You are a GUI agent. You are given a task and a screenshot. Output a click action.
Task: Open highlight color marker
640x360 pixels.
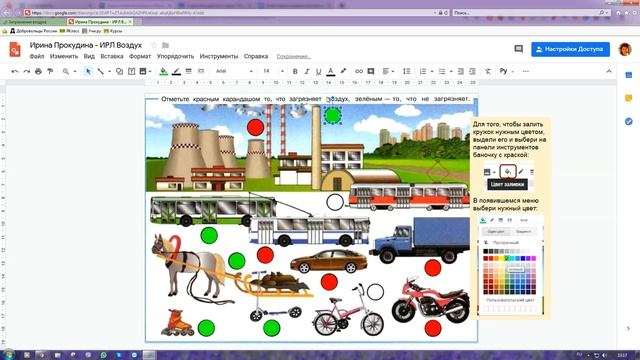tap(343, 71)
